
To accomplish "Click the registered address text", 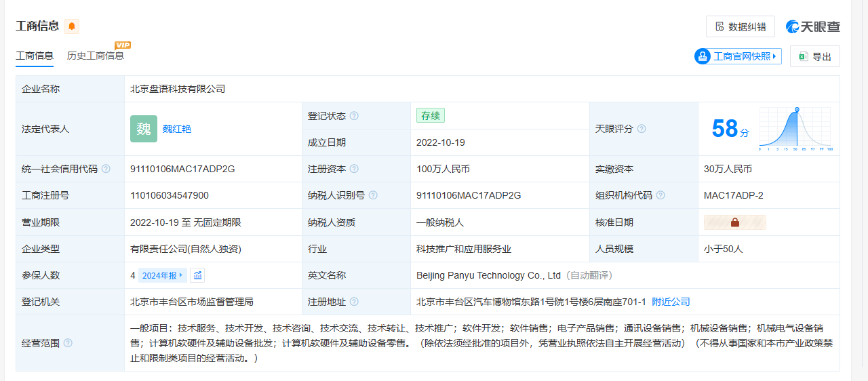I will click(531, 302).
